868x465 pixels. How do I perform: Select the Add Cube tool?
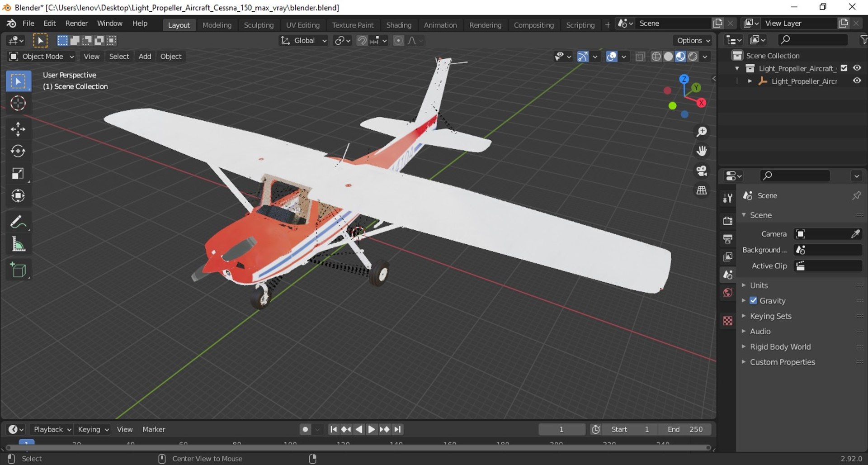click(x=18, y=270)
